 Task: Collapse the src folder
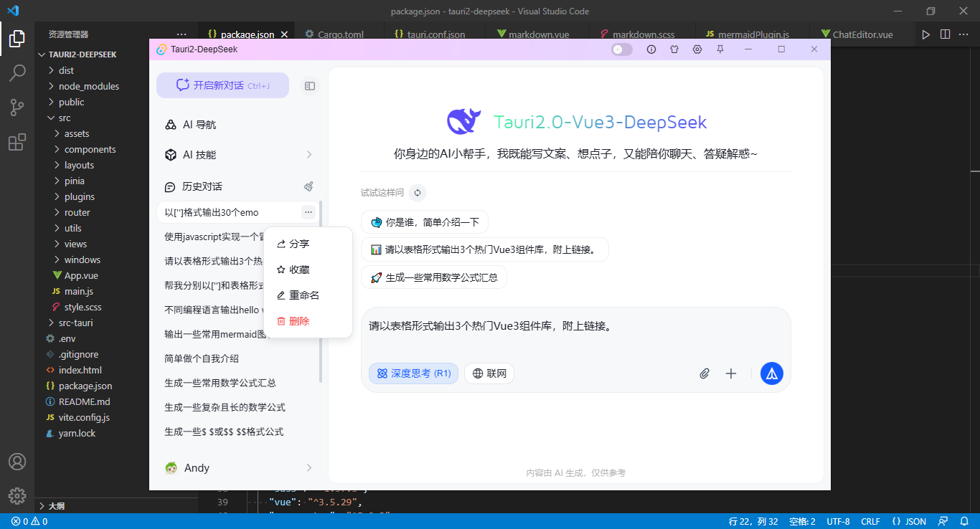tap(65, 118)
